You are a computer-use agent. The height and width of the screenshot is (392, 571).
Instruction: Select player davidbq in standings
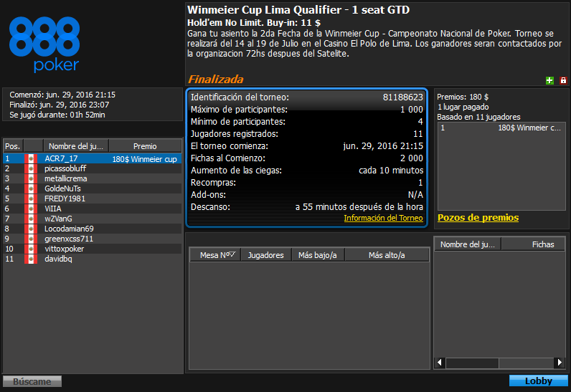coord(93,259)
